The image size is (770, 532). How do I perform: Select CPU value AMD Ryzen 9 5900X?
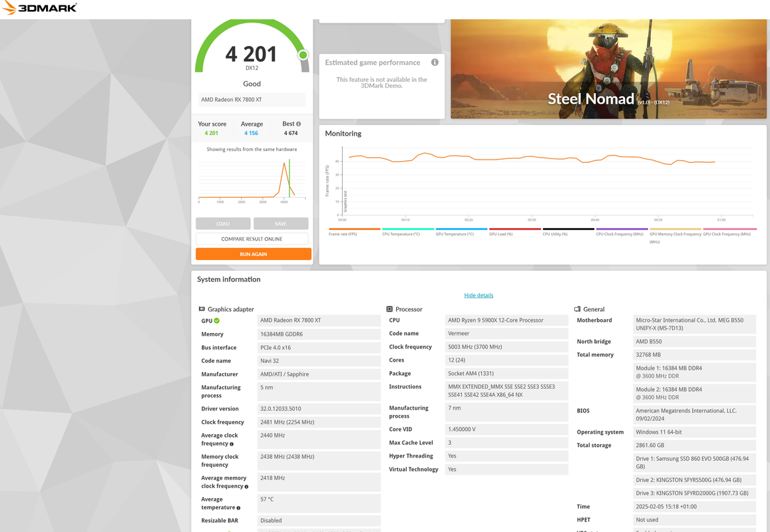(506, 321)
